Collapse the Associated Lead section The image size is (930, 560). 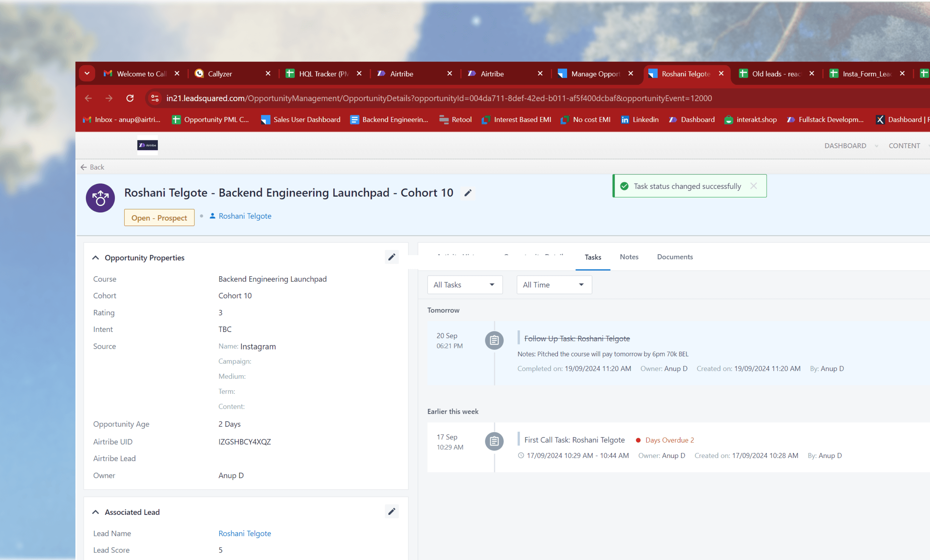[96, 512]
